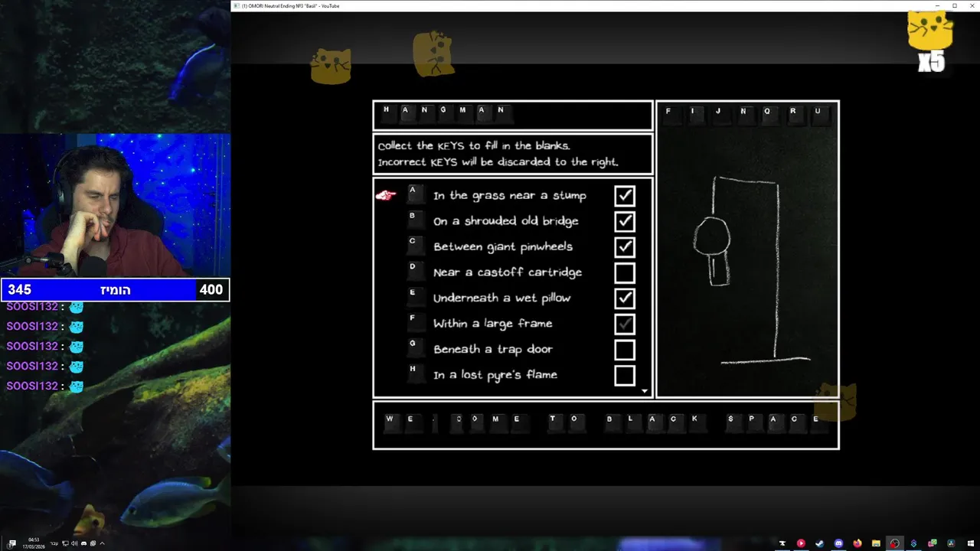Image resolution: width=980 pixels, height=551 pixels.
Task: Click the 'OMORI Neutral Ending' window title
Action: point(291,6)
